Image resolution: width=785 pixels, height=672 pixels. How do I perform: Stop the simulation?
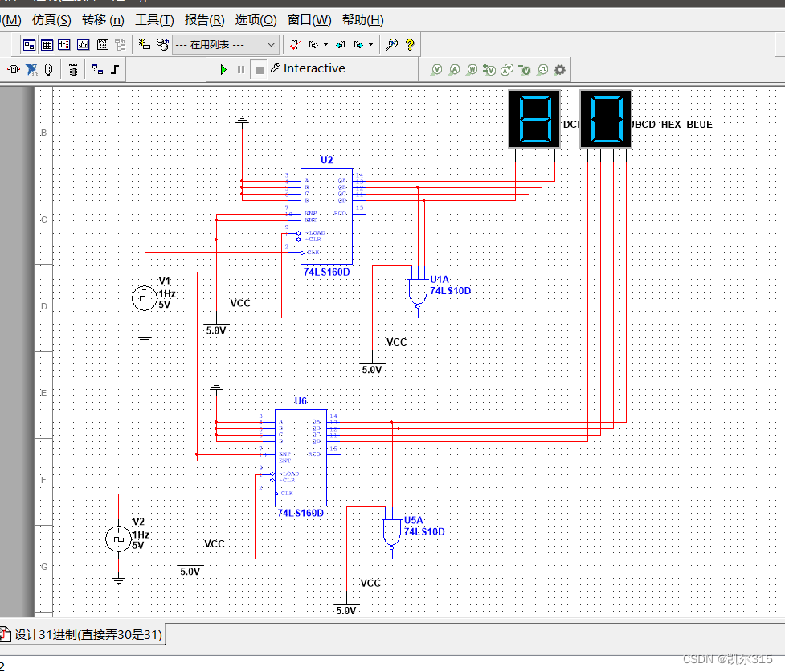click(259, 70)
